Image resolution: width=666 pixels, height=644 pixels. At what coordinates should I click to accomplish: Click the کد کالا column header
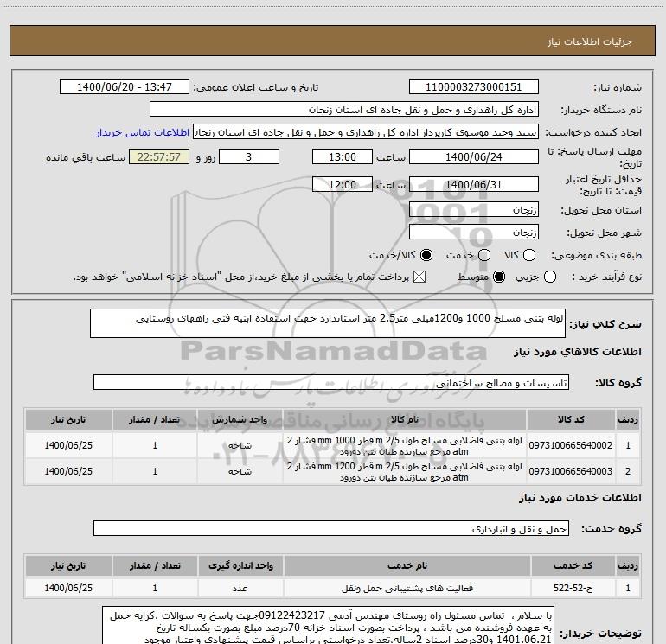(571, 419)
